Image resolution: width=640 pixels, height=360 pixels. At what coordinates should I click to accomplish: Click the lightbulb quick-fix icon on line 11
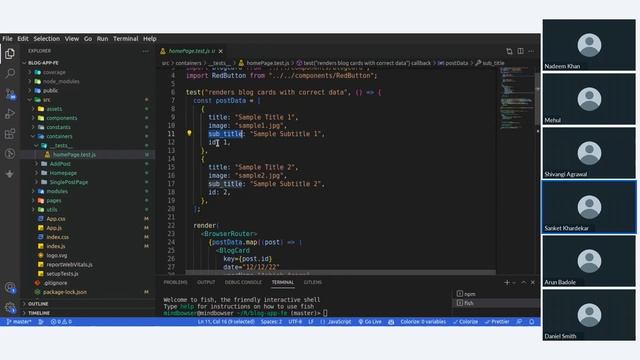(189, 133)
